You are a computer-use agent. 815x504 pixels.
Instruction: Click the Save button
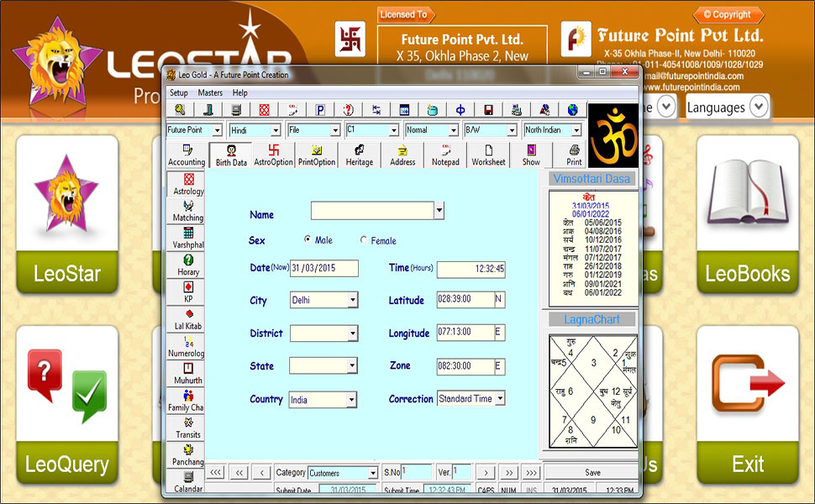coord(592,472)
